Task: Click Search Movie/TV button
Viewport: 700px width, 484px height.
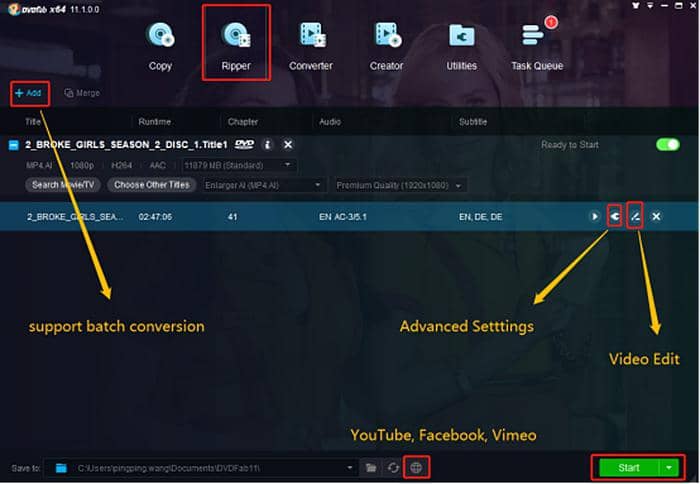Action: (65, 185)
